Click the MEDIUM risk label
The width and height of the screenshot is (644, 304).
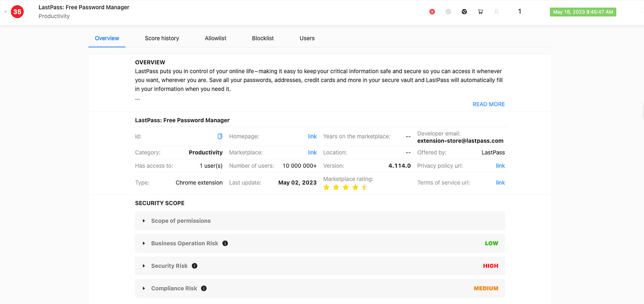pos(486,289)
